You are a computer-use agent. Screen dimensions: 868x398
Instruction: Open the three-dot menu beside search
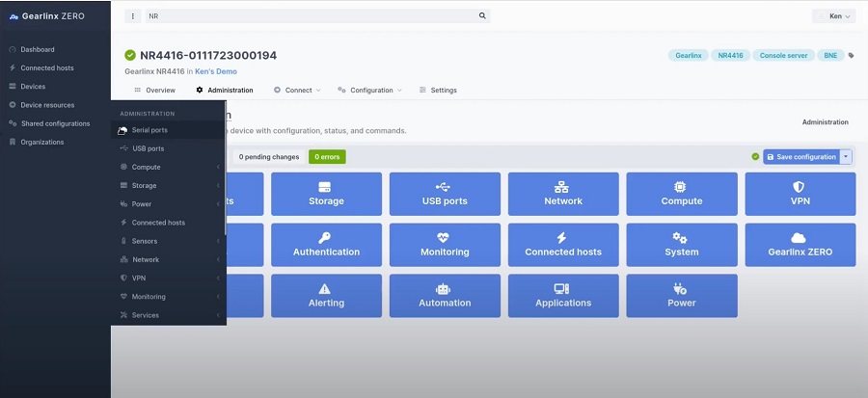(x=132, y=16)
